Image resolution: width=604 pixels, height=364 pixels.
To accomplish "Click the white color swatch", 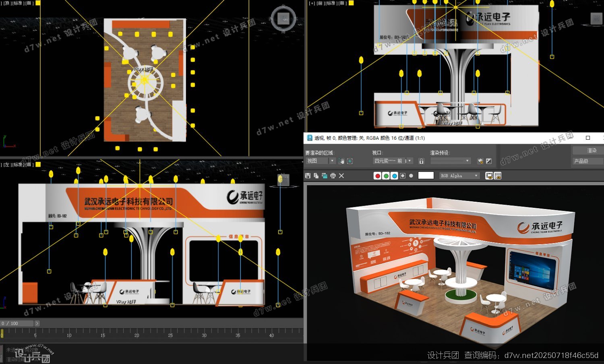I will point(426,175).
